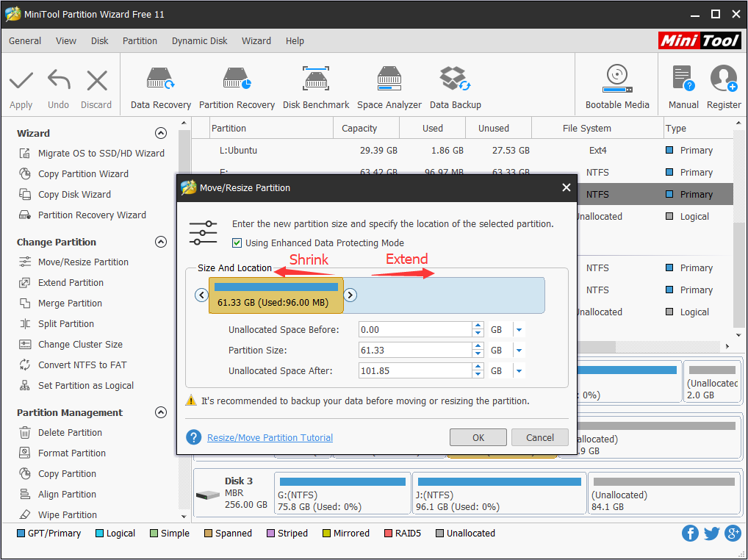Open unit dropdown for Unallocated Space Before
This screenshot has width=748, height=560.
519,330
